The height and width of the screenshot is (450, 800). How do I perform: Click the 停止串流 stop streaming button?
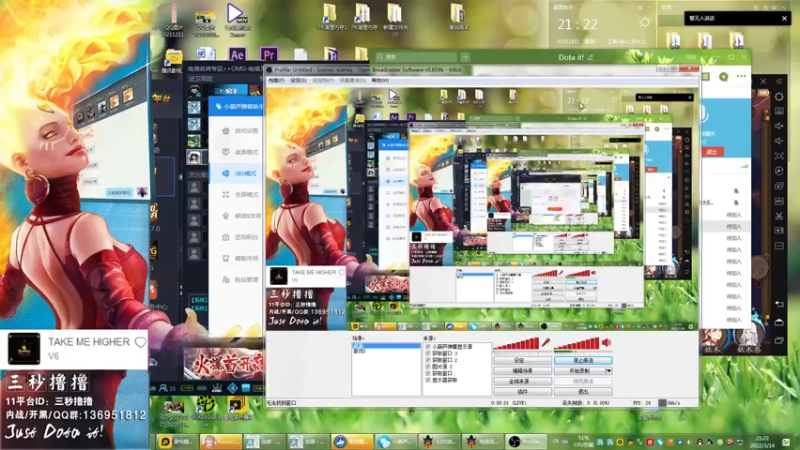coord(583,360)
